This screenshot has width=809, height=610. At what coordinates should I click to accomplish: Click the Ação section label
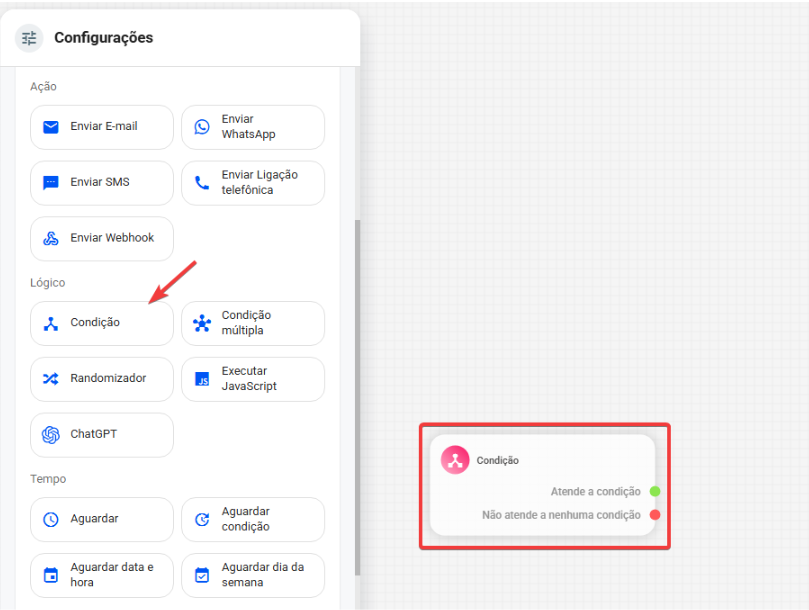(43, 86)
